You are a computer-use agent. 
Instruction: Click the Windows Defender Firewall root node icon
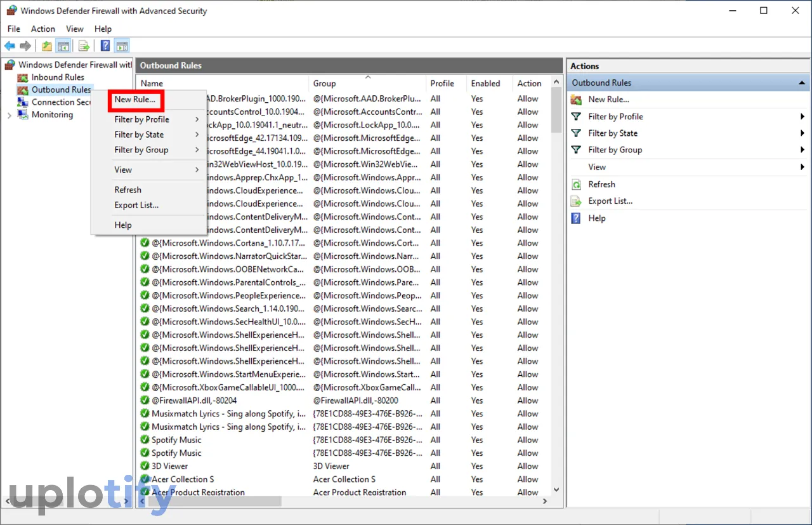pos(10,65)
